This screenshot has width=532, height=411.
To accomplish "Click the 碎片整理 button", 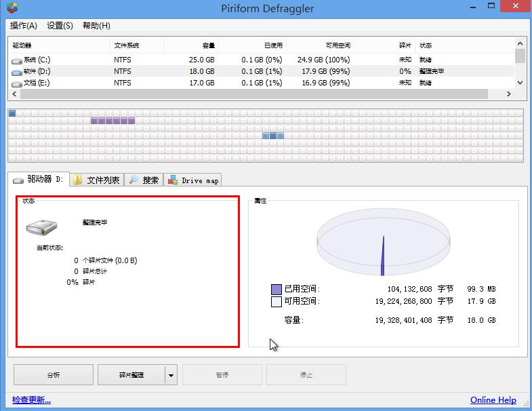I will click(131, 374).
